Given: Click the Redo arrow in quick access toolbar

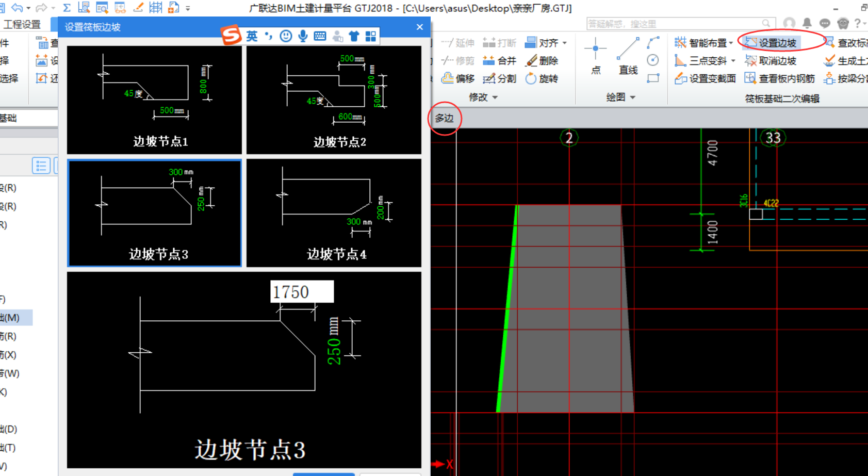Looking at the screenshot, I should click(41, 8).
